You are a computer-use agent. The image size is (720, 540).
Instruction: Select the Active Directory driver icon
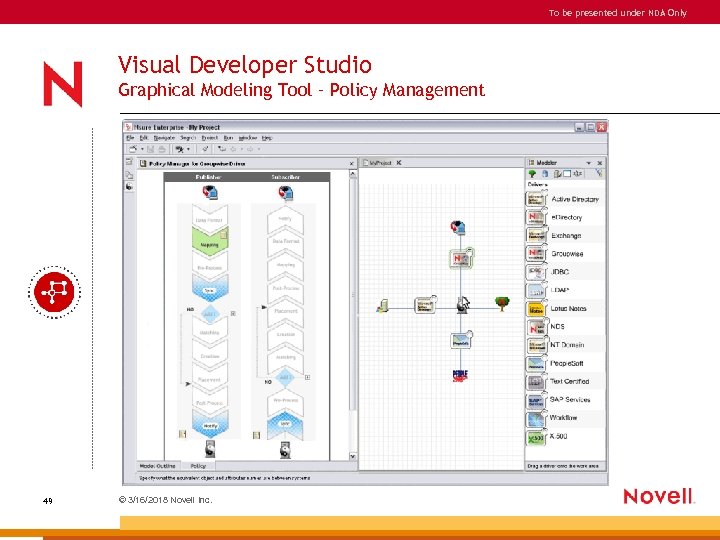(x=535, y=199)
